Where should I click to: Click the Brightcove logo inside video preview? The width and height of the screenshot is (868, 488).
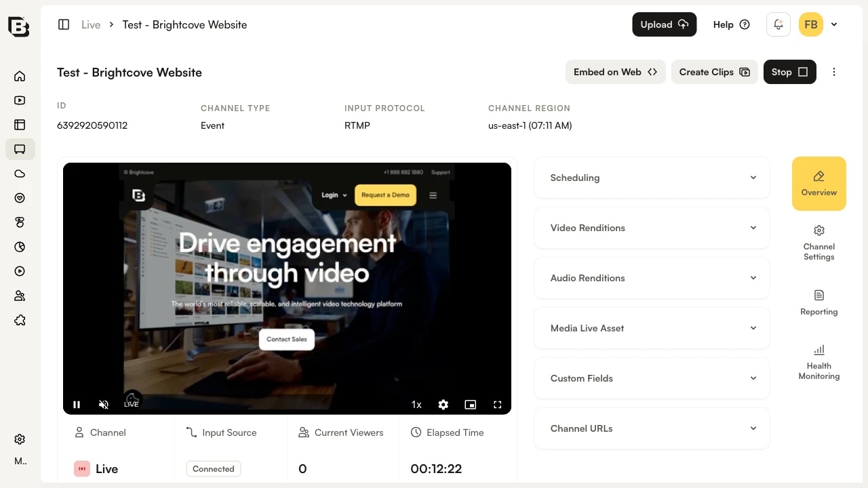coord(138,195)
